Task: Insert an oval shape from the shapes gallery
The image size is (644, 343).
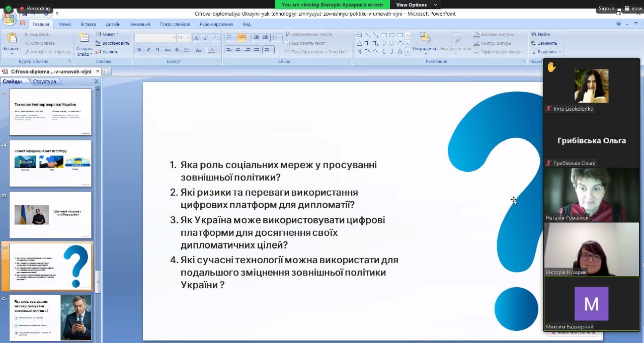Action: pyautogui.click(x=392, y=35)
